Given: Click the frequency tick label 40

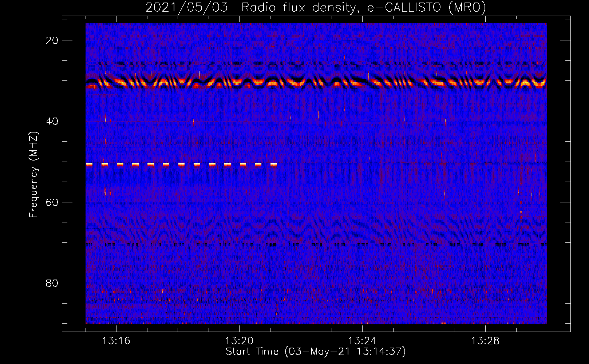Looking at the screenshot, I should (52, 121).
